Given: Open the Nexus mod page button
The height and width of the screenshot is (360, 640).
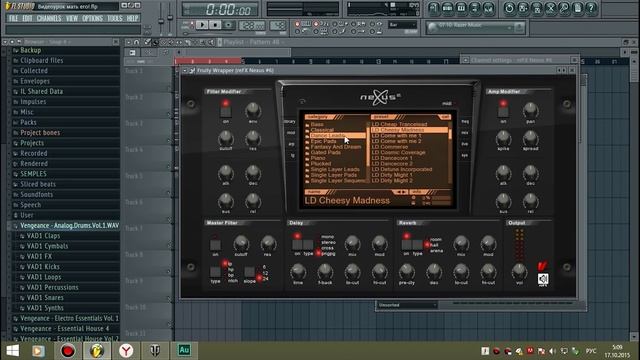Looking at the screenshot, I should [291, 133].
